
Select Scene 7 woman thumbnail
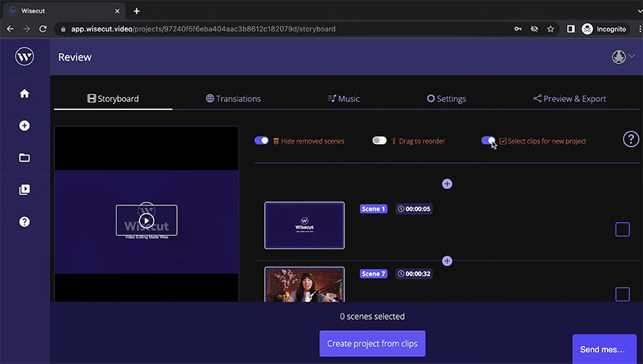[304, 285]
